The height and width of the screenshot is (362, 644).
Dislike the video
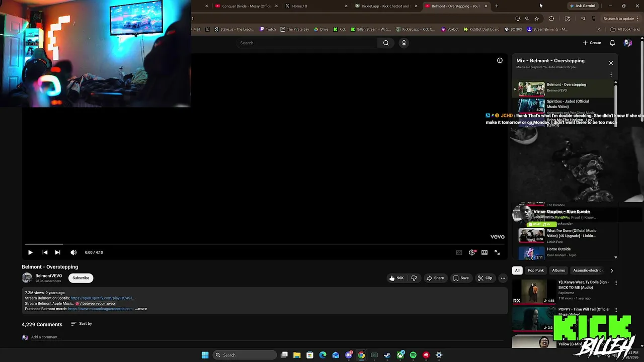tap(414, 278)
